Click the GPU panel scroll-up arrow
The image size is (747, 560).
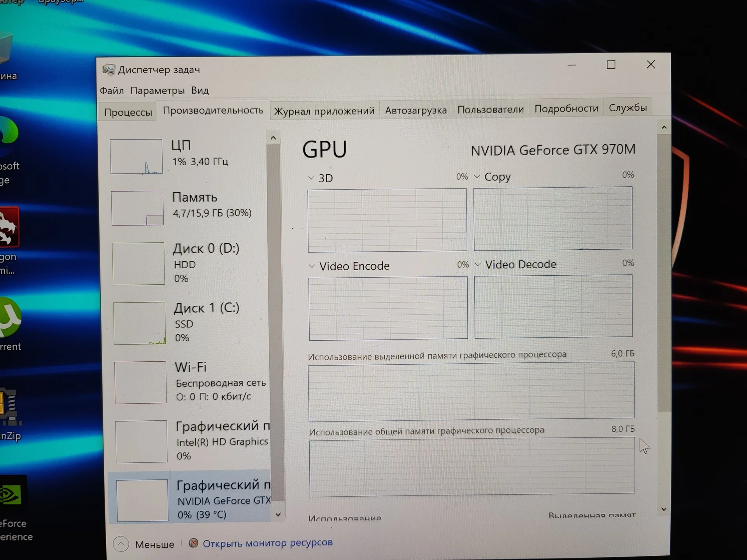(664, 128)
